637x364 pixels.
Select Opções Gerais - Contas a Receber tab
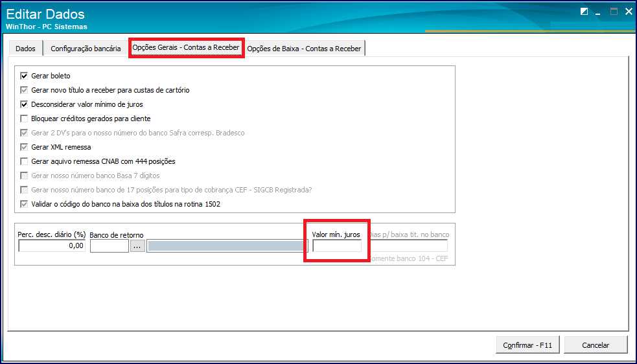[x=186, y=47]
